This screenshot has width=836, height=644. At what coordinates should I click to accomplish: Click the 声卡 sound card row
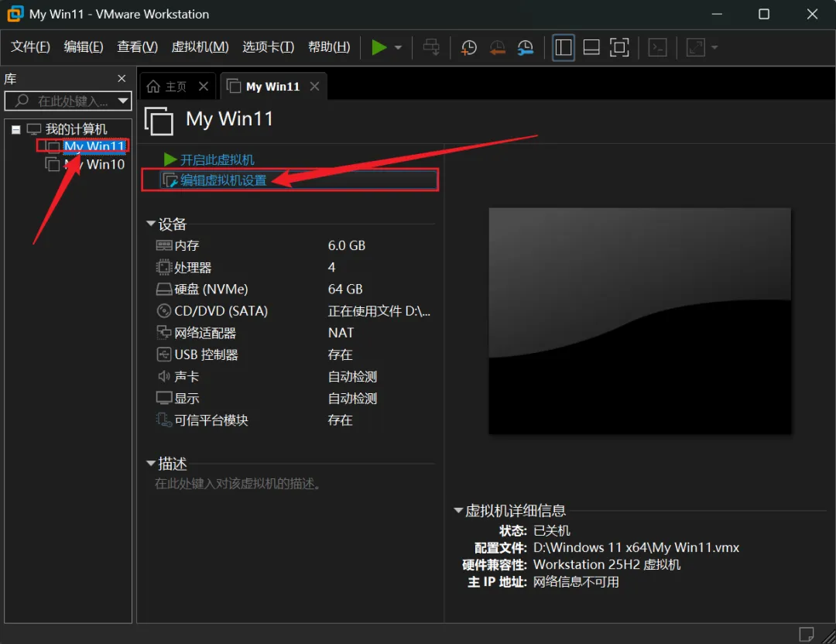pos(294,376)
